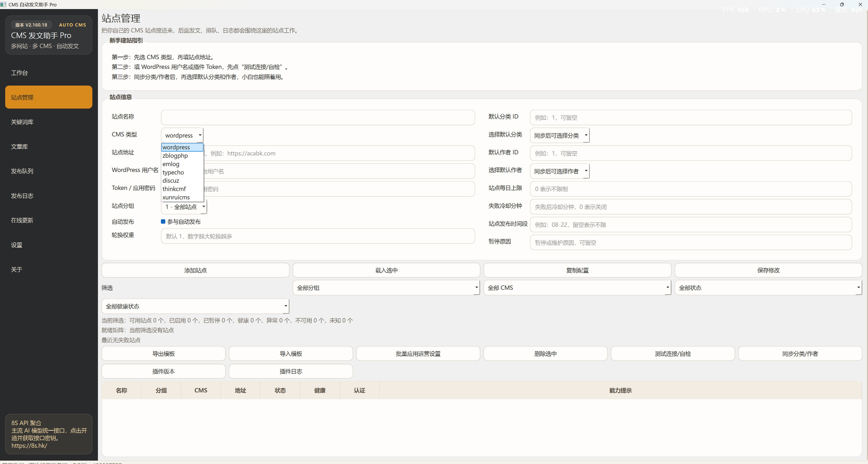The width and height of the screenshot is (868, 464).
Task: Click the 能力提示 column header
Action: pyautogui.click(x=620, y=390)
